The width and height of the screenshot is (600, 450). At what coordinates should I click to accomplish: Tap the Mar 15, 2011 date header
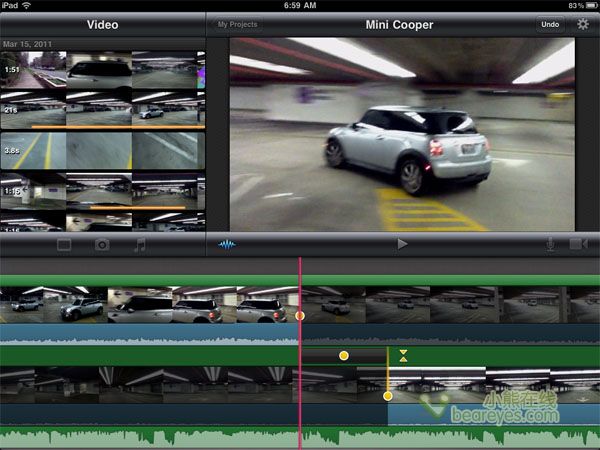pyautogui.click(x=27, y=44)
